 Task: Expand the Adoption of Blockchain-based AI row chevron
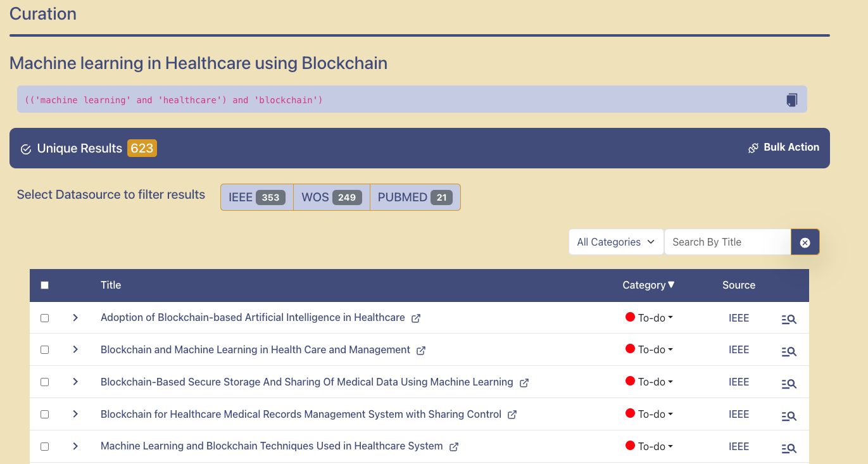pyautogui.click(x=75, y=317)
